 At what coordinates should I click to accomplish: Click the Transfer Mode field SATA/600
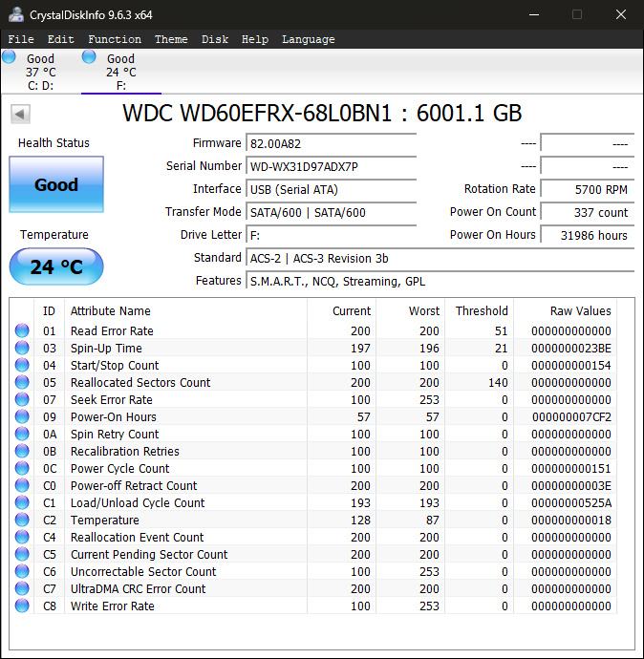(332, 212)
